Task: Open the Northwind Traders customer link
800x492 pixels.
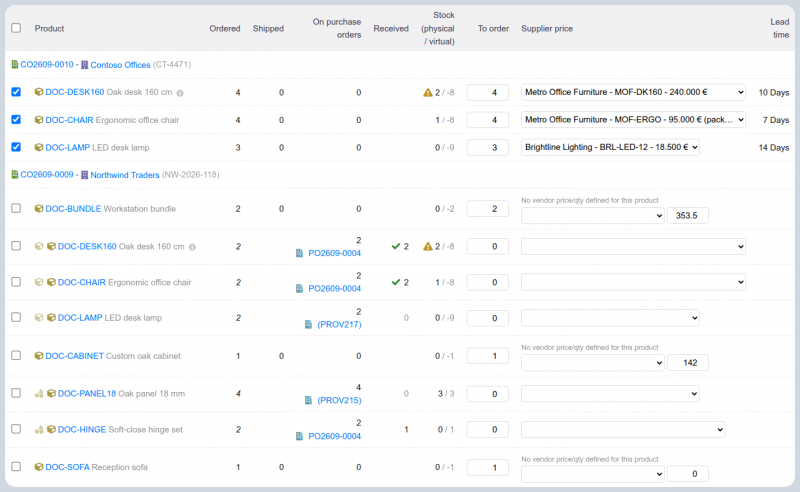Action: coord(125,175)
